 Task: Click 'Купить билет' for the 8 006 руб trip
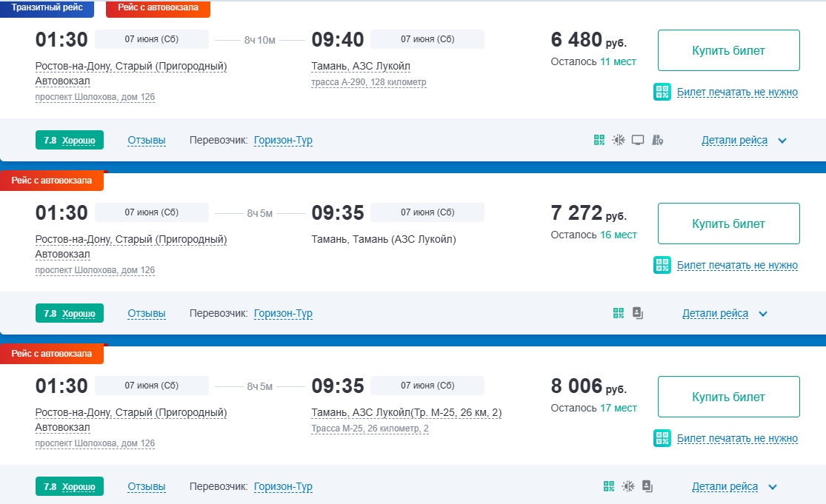(728, 397)
